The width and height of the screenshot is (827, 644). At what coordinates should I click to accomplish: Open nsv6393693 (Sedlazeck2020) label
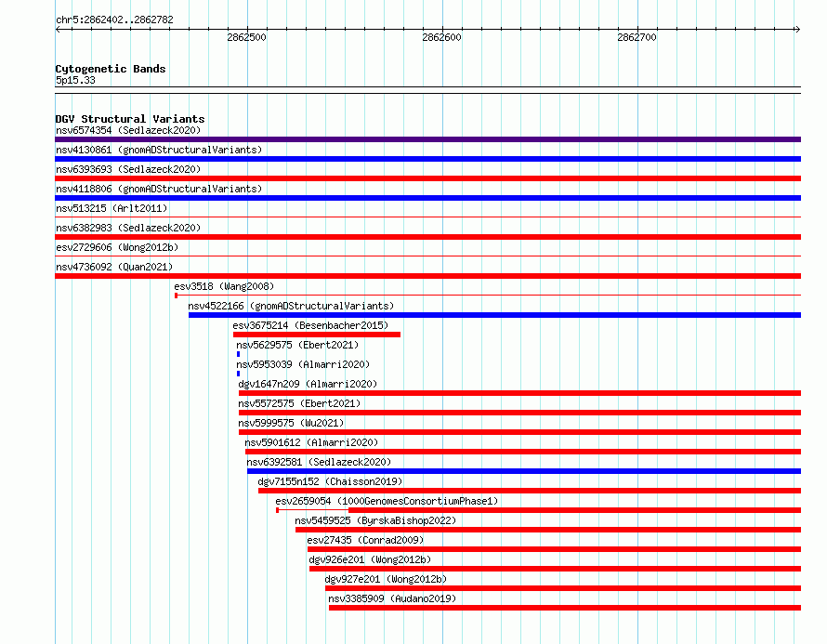(128, 169)
